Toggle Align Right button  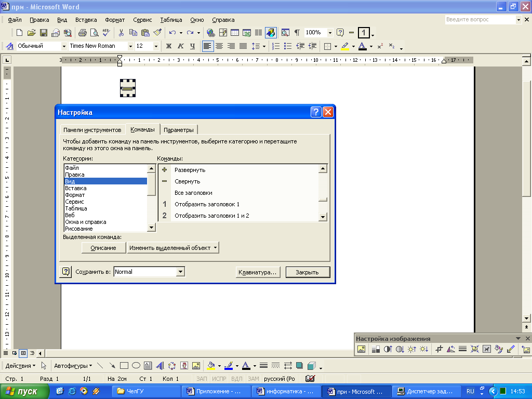(231, 46)
